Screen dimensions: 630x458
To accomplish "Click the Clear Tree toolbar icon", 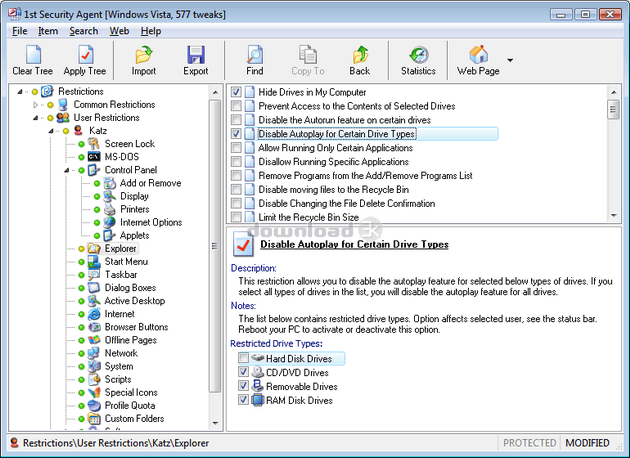I will tap(33, 55).
